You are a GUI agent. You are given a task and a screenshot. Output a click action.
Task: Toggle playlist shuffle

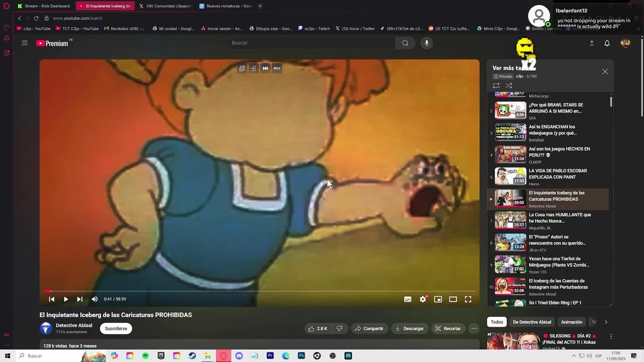coord(509,85)
